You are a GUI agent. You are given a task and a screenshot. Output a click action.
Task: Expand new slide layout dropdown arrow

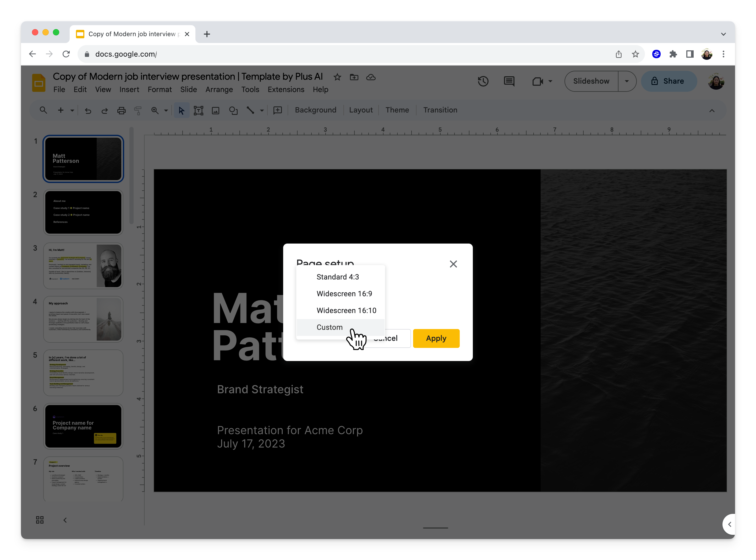[x=72, y=111]
